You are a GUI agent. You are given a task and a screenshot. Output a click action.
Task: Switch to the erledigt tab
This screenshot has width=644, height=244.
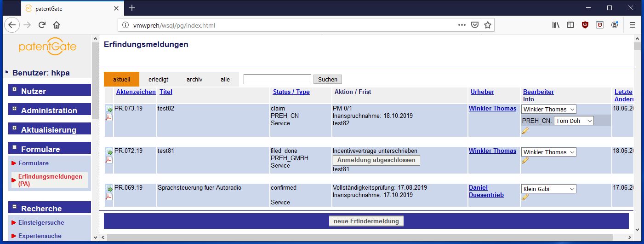pos(159,79)
